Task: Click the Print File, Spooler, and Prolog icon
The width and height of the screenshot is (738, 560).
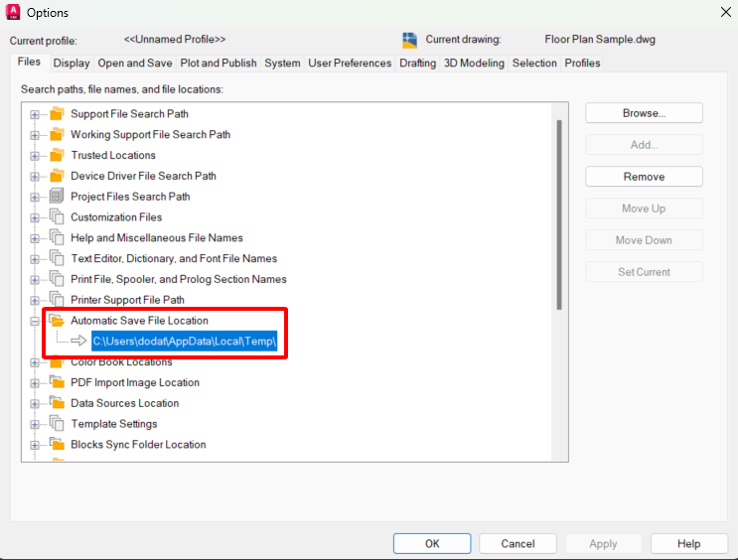Action: tap(57, 279)
